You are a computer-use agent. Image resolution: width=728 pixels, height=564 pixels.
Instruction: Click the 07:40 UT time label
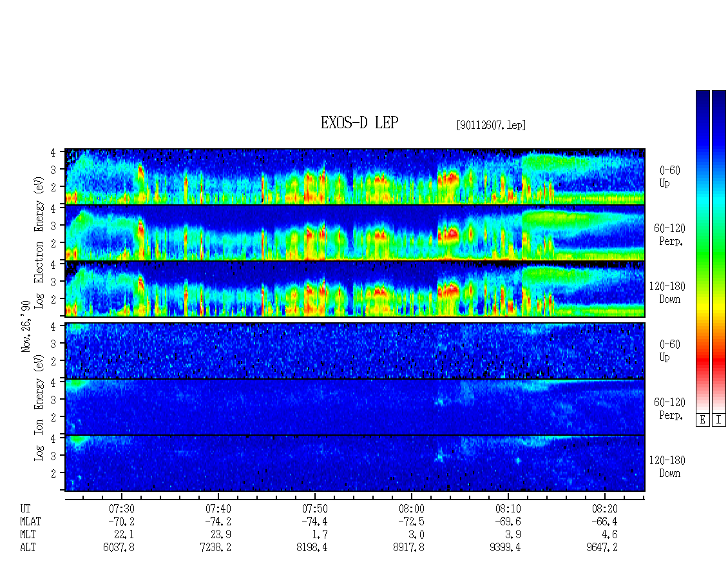tap(218, 509)
